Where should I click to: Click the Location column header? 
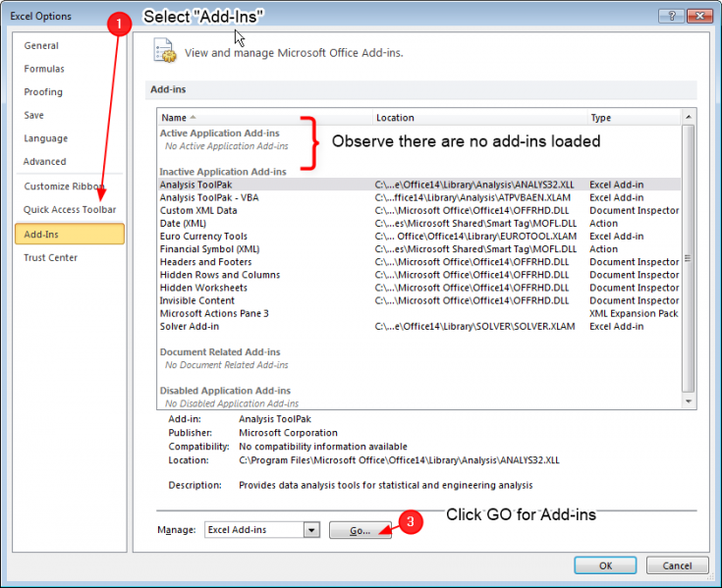pyautogui.click(x=479, y=118)
